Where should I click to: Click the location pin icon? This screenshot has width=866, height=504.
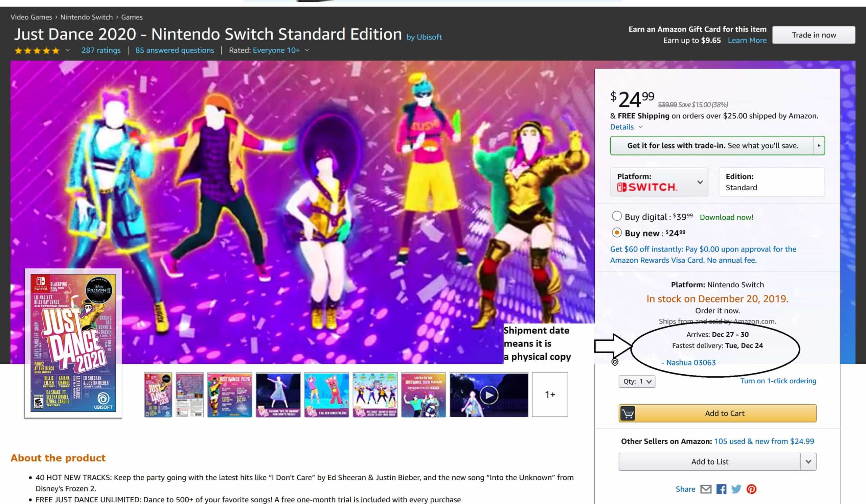pos(615,362)
